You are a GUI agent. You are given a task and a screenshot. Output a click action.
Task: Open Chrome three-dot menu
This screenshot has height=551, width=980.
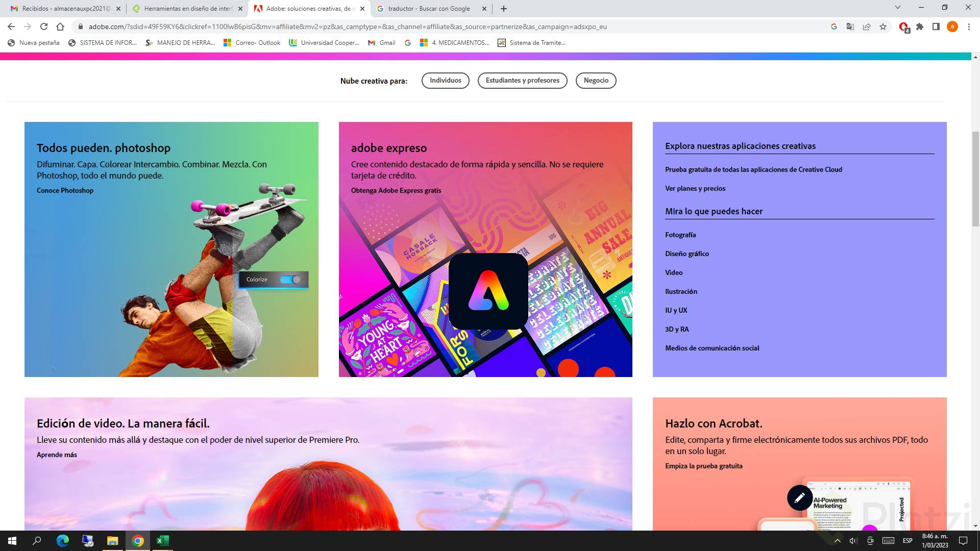click(x=969, y=27)
